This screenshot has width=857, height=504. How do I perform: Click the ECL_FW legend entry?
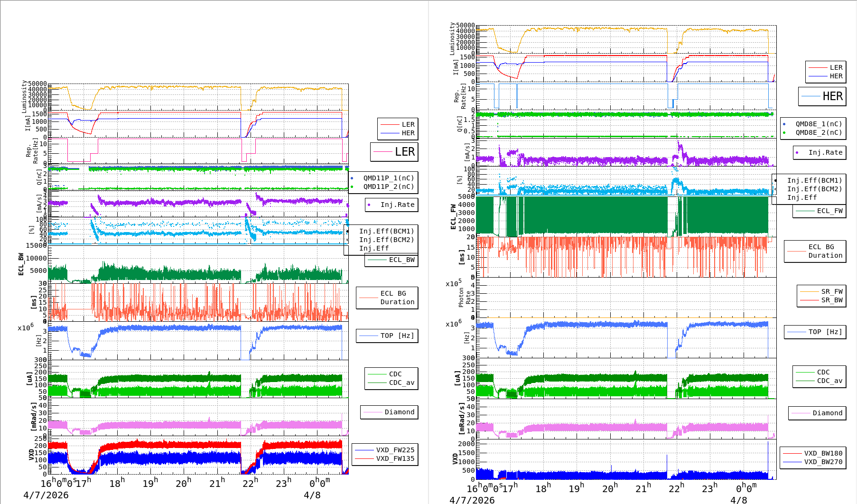tap(829, 211)
